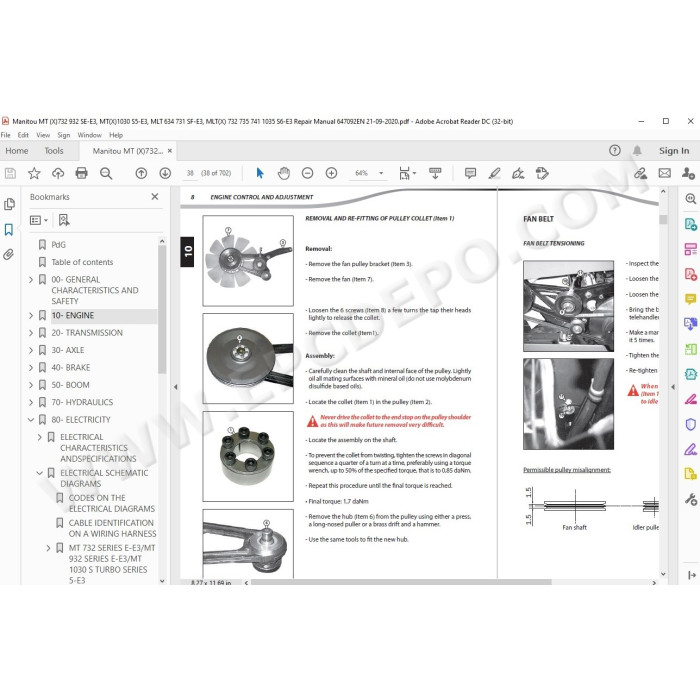Share a link to file

(x=641, y=173)
